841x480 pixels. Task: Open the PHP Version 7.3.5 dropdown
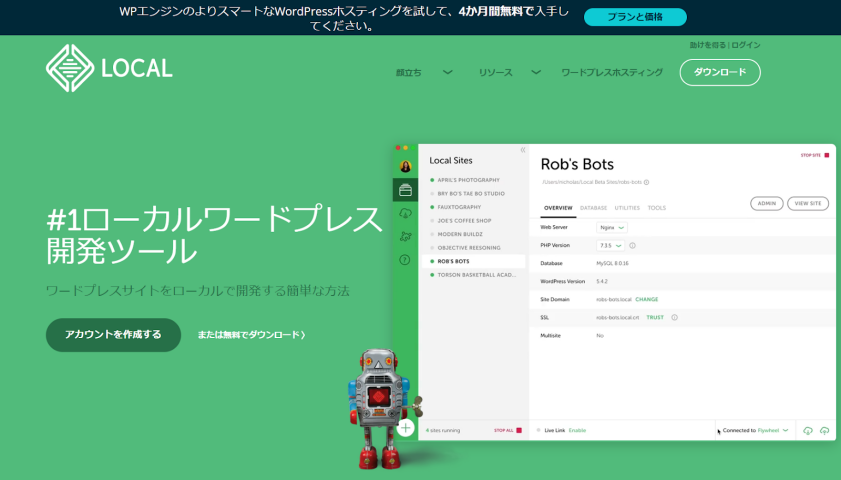click(610, 246)
